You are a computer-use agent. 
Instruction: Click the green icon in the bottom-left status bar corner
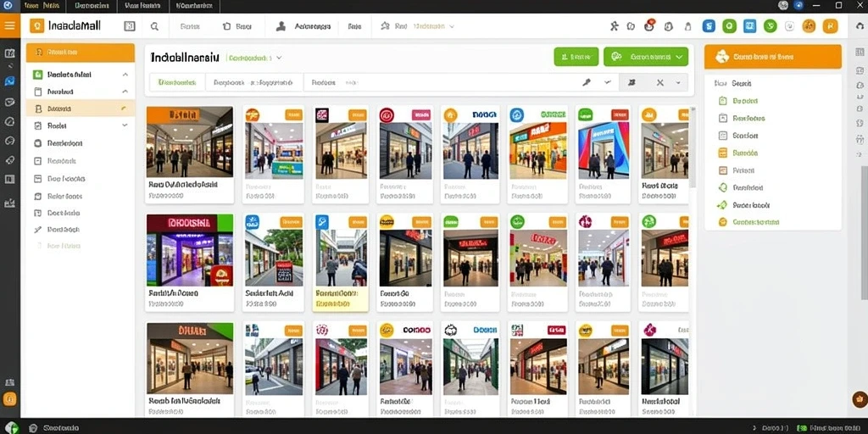pyautogui.click(x=10, y=428)
